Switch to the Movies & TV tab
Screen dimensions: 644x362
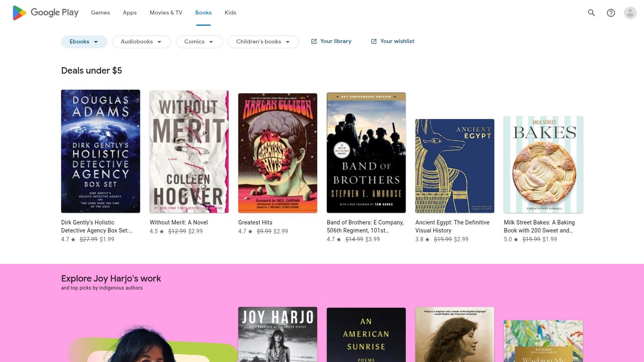click(165, 12)
